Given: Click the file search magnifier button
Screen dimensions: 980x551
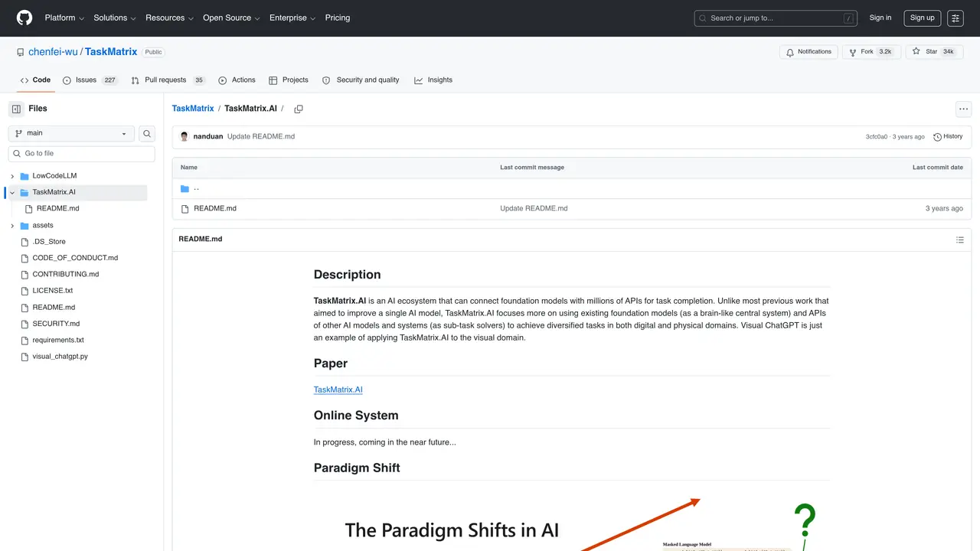Looking at the screenshot, I should 147,133.
